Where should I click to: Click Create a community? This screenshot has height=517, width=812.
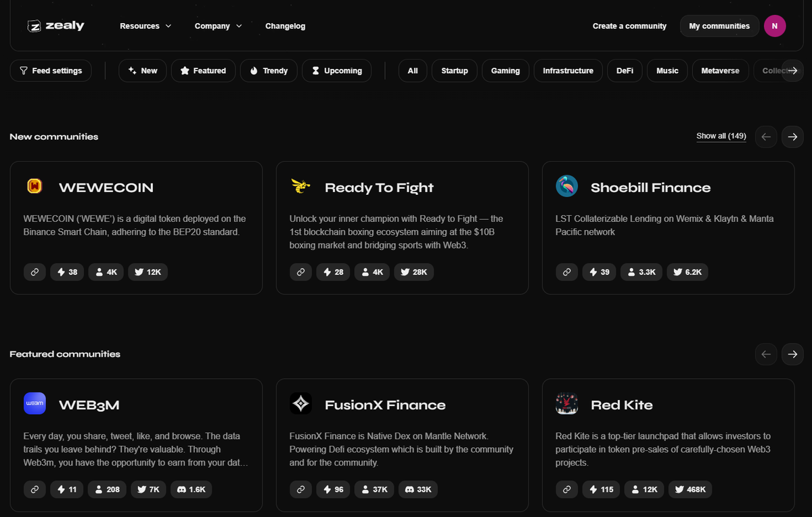tap(629, 26)
